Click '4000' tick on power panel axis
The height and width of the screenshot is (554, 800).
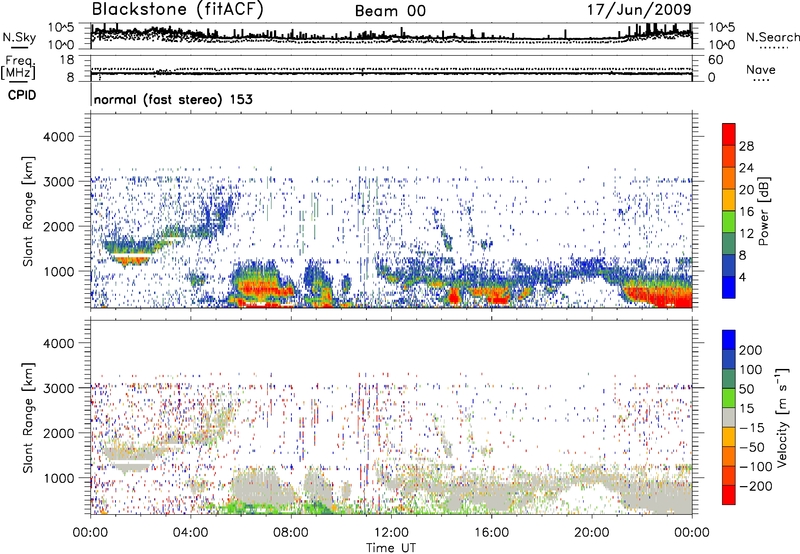tap(58, 137)
